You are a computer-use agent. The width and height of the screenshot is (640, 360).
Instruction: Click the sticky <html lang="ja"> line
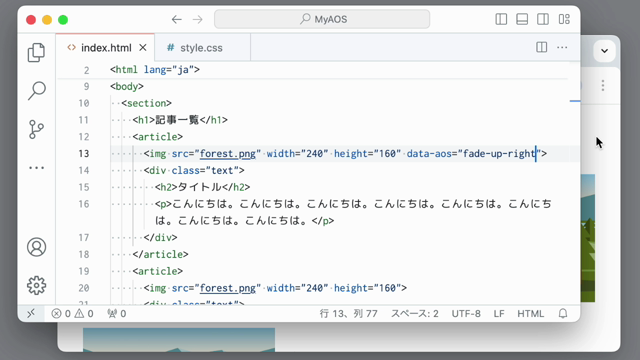click(155, 70)
